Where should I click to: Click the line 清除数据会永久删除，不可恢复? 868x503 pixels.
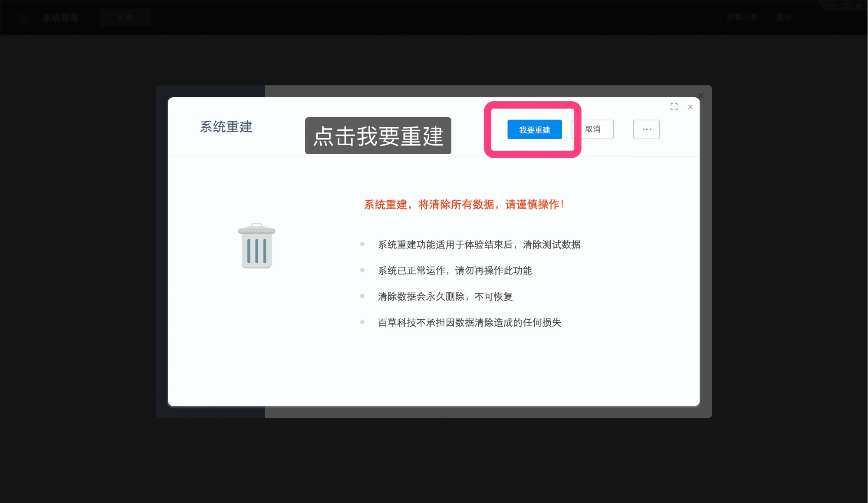pos(445,297)
